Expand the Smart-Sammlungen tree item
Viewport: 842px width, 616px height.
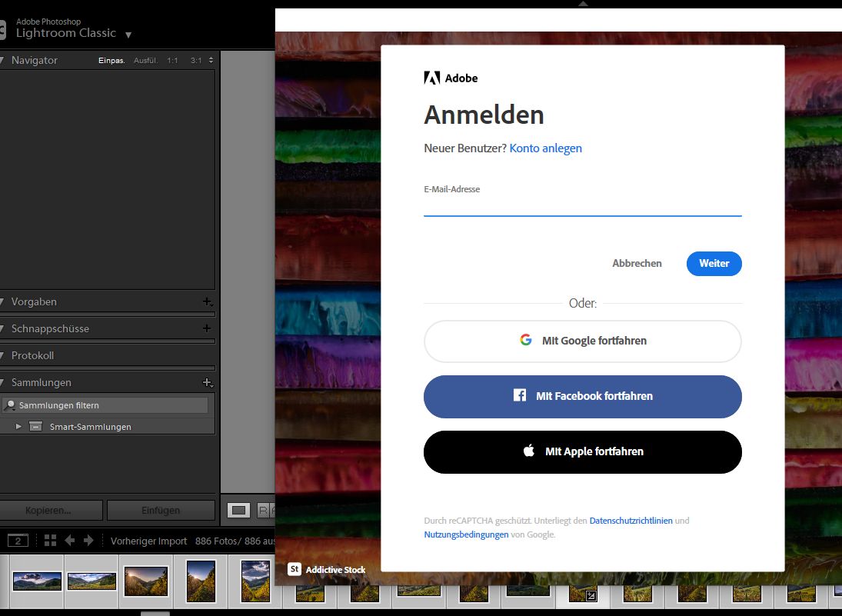[x=19, y=426]
